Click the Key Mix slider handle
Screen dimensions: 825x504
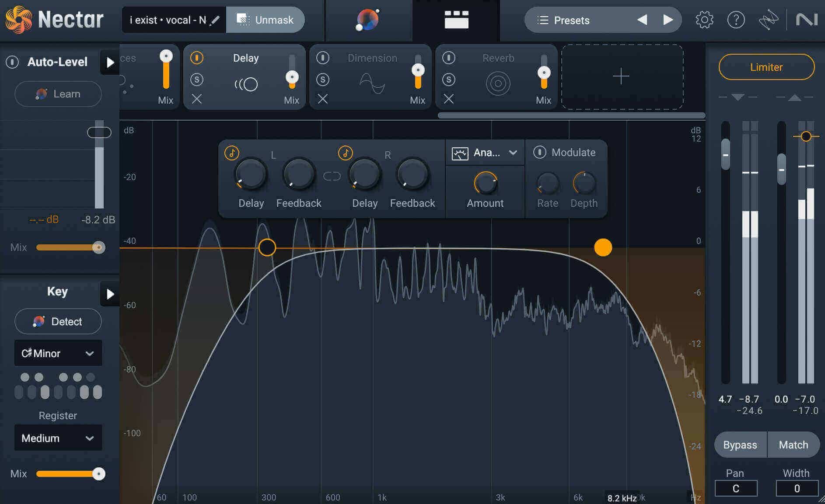coord(99,474)
